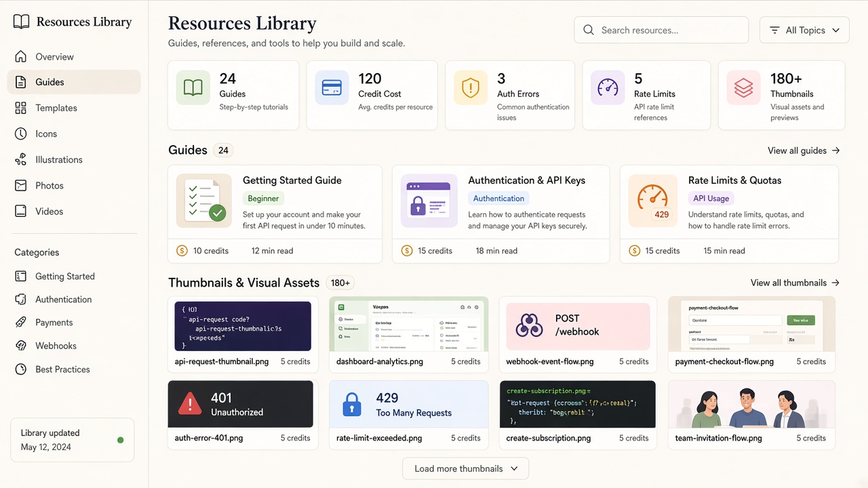
Task: Open the payment-checkout-flow.png preview image
Action: tap(751, 324)
